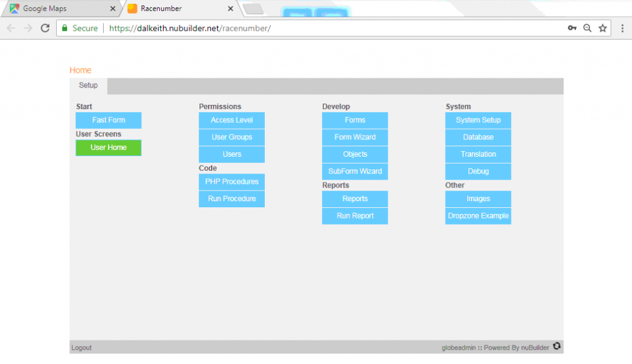632x364 pixels.
Task: Open the Translation button
Action: (x=478, y=154)
